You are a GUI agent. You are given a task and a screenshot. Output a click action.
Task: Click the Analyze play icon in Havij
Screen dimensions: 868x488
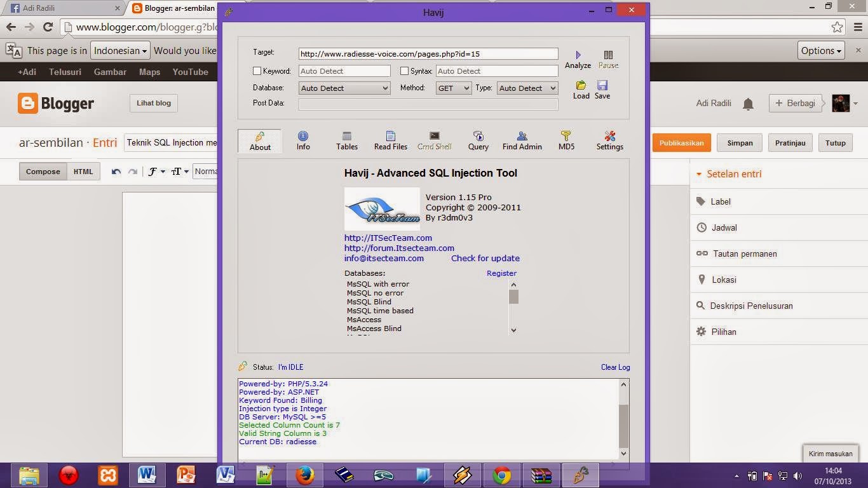(x=578, y=55)
